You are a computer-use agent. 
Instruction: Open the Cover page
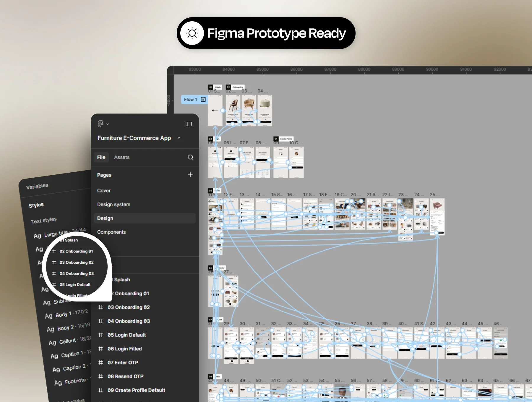[104, 191]
